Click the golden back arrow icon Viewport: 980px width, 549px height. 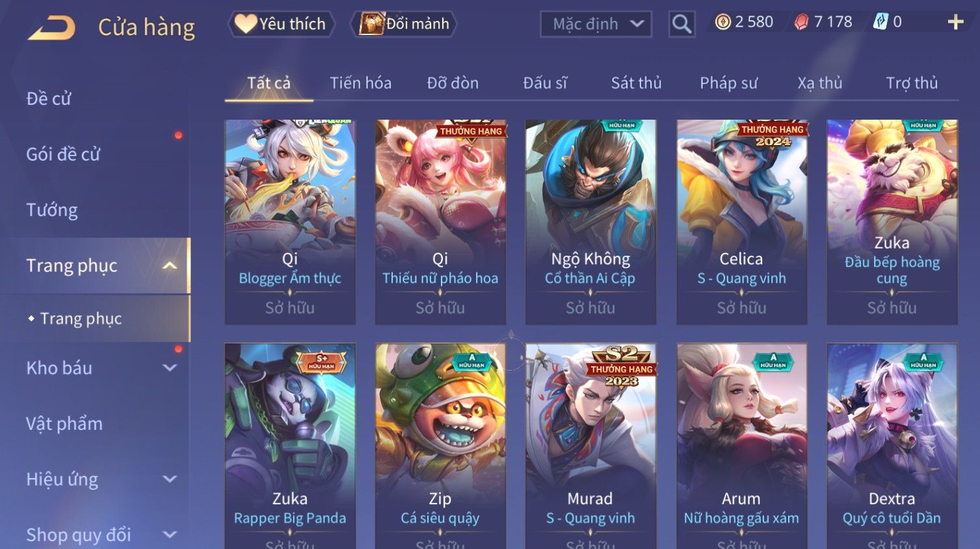51,28
